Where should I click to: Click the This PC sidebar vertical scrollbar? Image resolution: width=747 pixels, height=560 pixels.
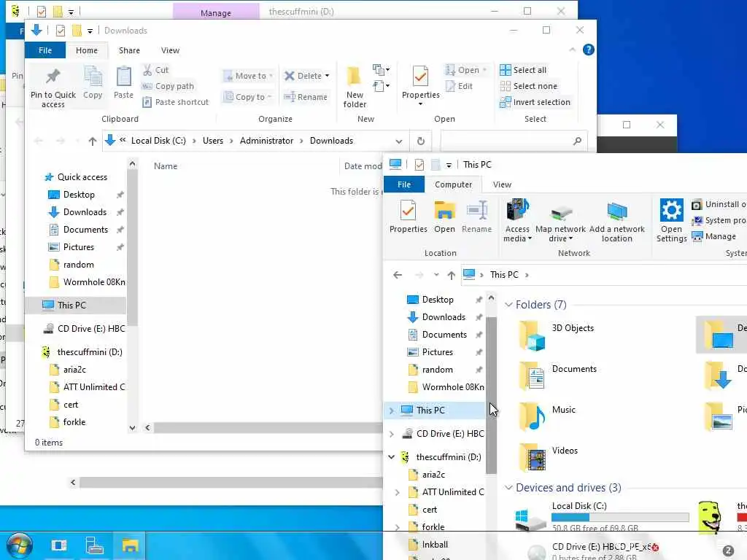coord(491,395)
